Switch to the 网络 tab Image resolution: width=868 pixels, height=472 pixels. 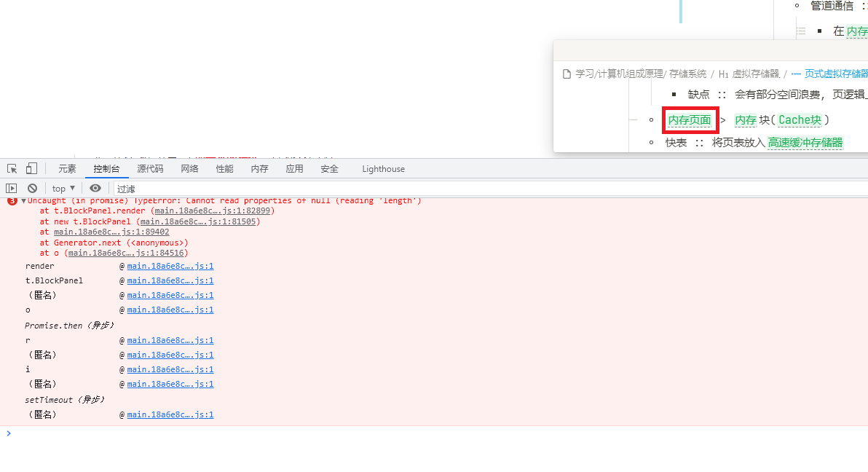point(190,169)
